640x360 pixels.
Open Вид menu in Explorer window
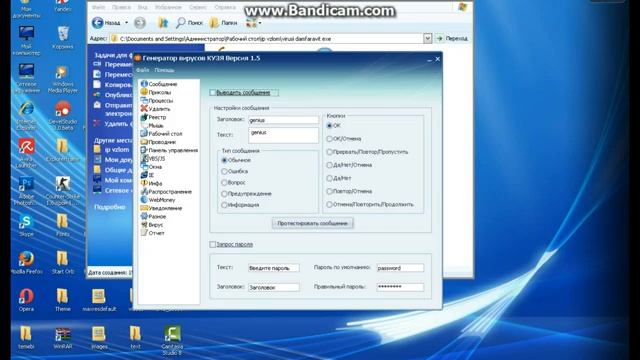click(142, 7)
